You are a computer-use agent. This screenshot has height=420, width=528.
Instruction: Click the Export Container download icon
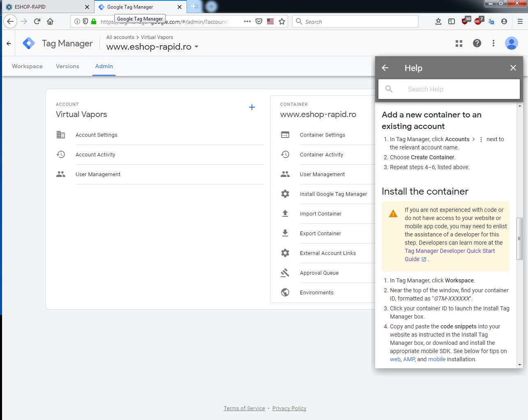285,233
